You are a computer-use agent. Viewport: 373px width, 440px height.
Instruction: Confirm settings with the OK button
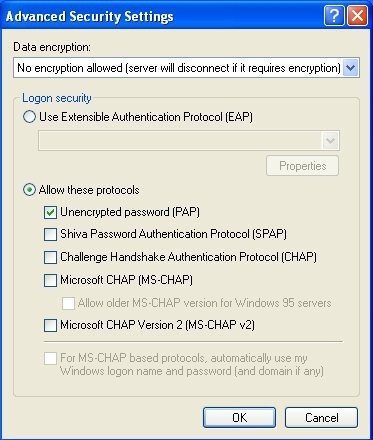pos(239,417)
